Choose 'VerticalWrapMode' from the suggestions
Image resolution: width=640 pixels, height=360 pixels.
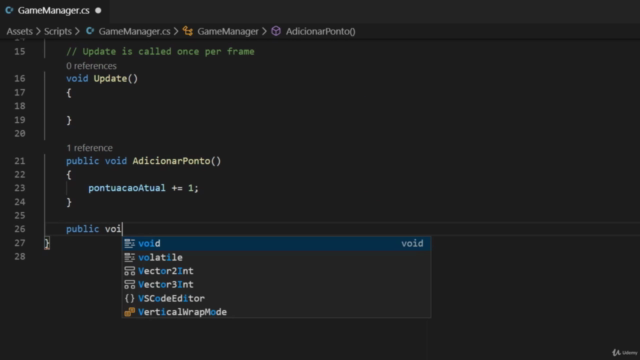click(x=276, y=312)
